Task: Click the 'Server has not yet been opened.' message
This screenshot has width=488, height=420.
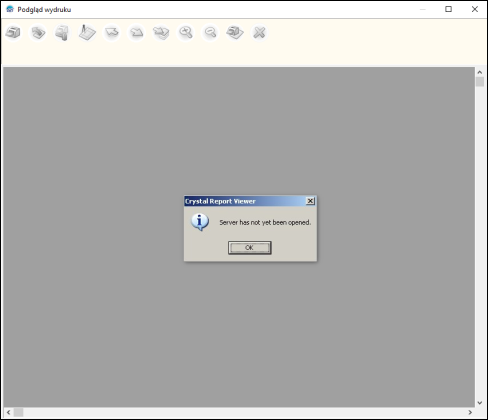Action: coord(265,222)
